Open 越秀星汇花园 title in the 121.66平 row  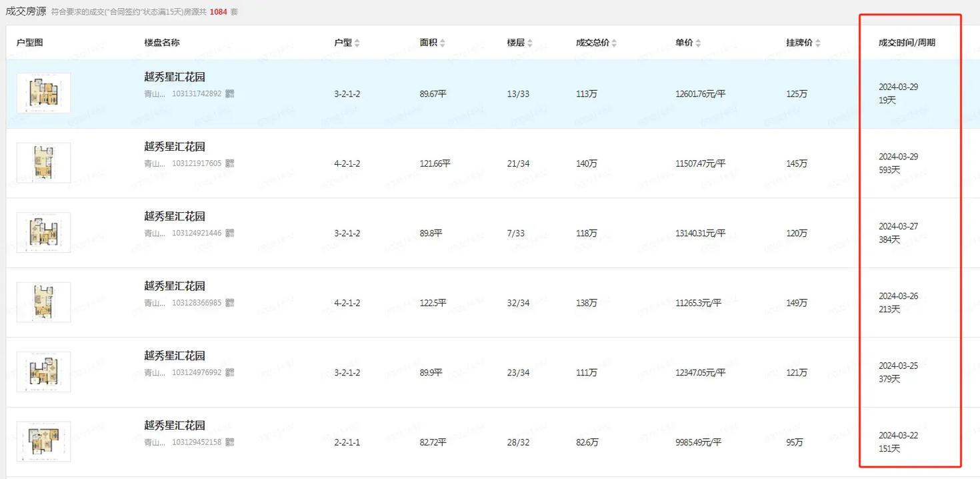click(175, 147)
